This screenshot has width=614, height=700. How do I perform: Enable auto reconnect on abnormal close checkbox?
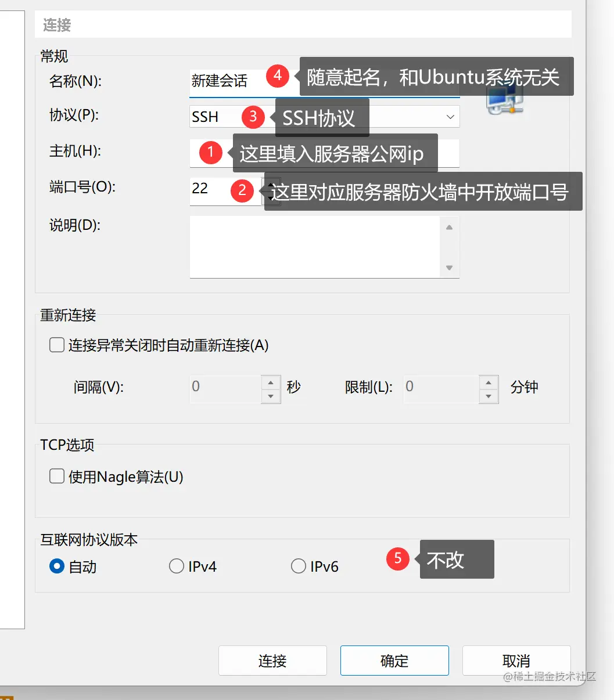click(57, 345)
